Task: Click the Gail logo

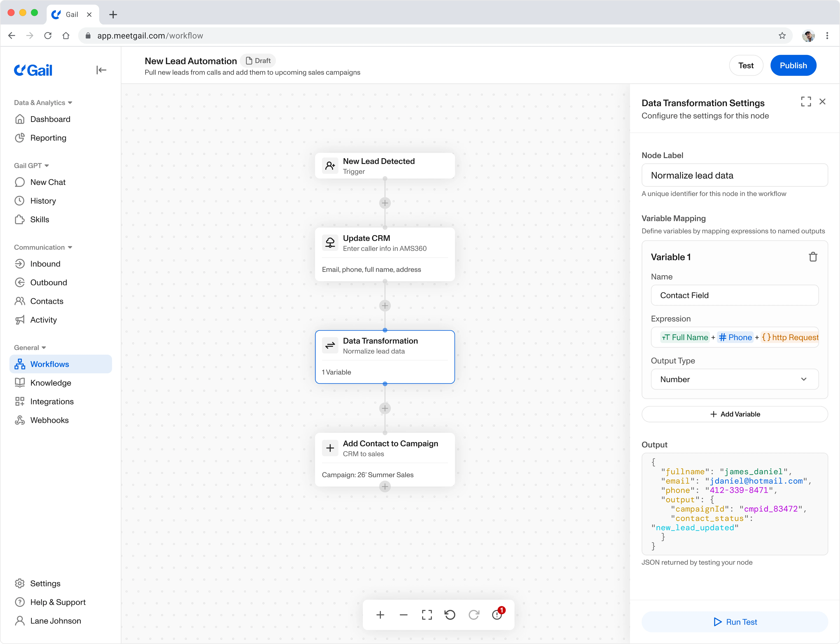Action: click(33, 70)
